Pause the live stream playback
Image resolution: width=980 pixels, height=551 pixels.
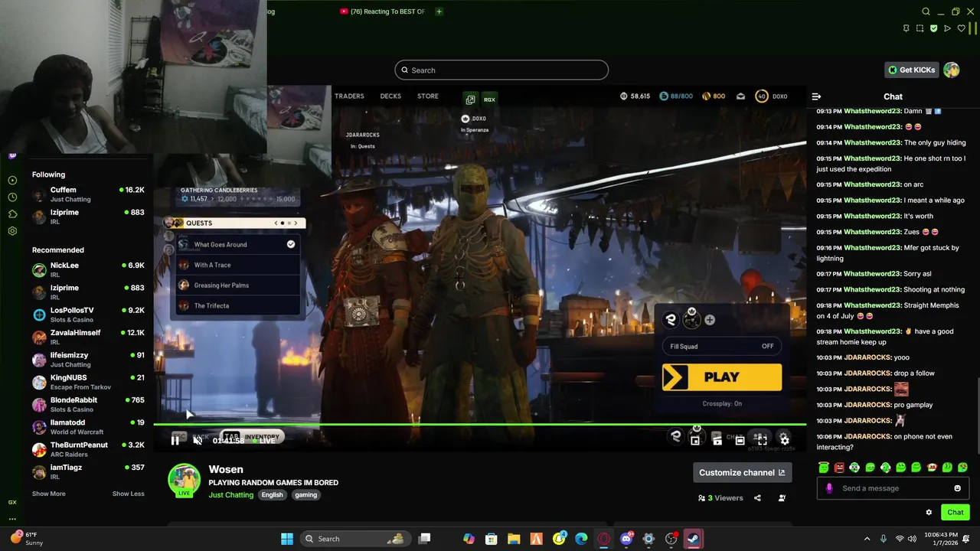(x=175, y=440)
